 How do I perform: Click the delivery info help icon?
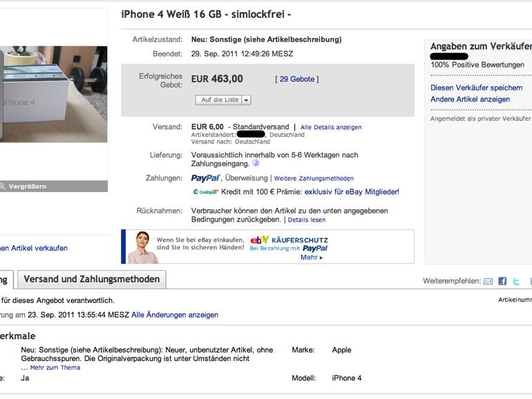(256, 164)
